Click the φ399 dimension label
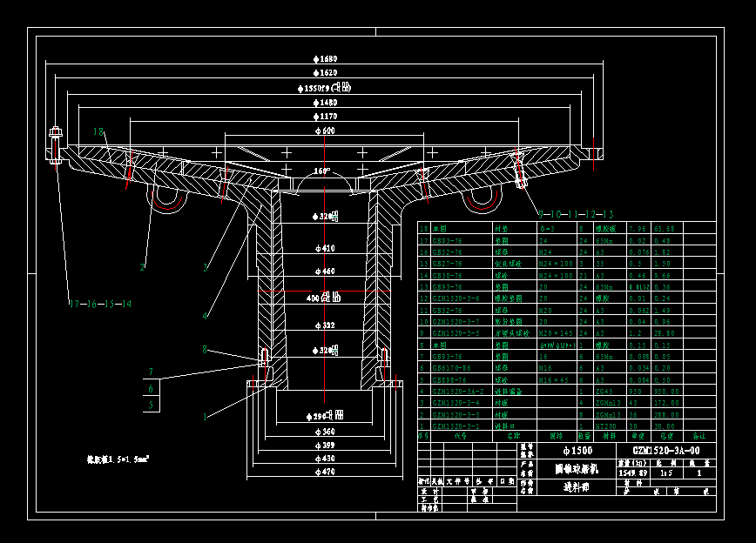Image resolution: width=756 pixels, height=543 pixels. [325, 446]
